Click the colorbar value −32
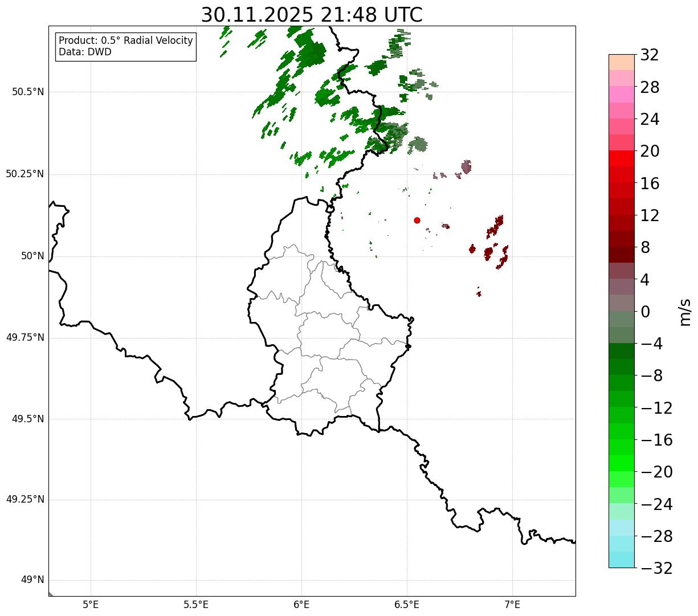Image resolution: width=698 pixels, height=616 pixels. [656, 568]
